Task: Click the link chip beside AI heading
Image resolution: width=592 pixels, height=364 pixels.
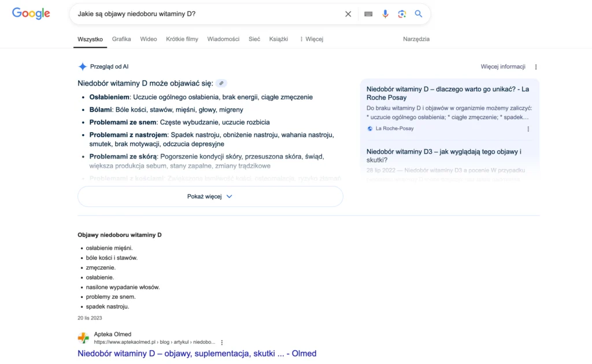Action: coord(221,83)
